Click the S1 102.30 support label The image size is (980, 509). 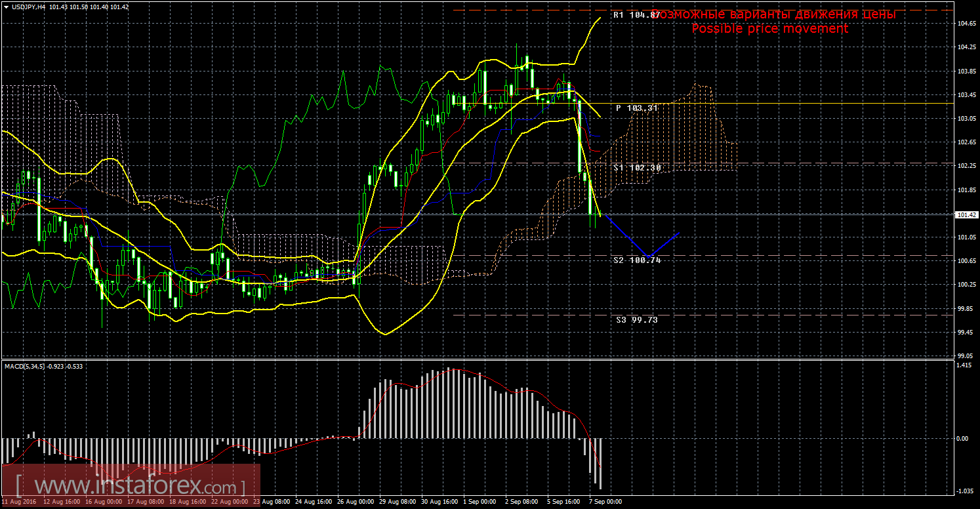pyautogui.click(x=637, y=168)
